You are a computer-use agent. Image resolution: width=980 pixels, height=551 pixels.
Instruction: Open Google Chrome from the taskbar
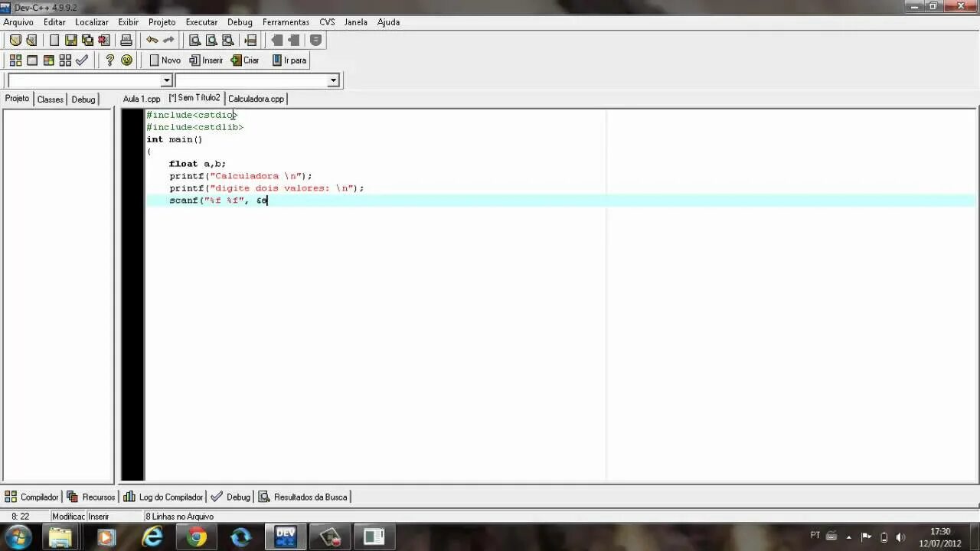tap(197, 537)
